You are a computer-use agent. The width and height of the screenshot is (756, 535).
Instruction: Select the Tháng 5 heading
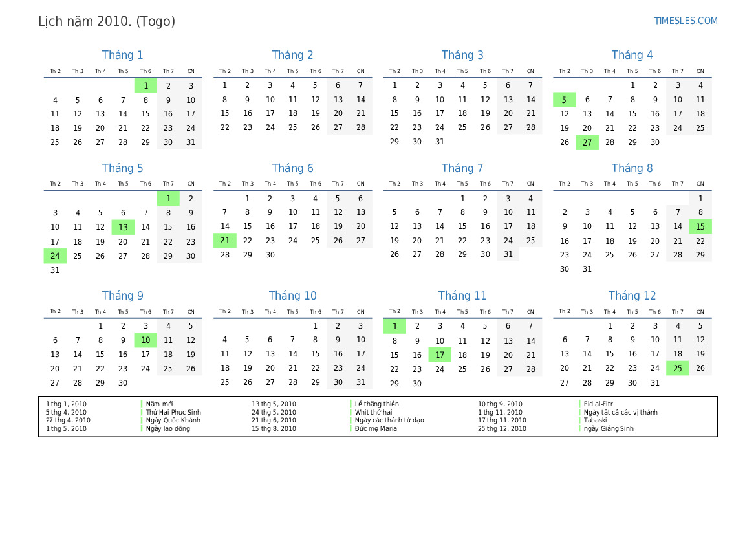[122, 168]
